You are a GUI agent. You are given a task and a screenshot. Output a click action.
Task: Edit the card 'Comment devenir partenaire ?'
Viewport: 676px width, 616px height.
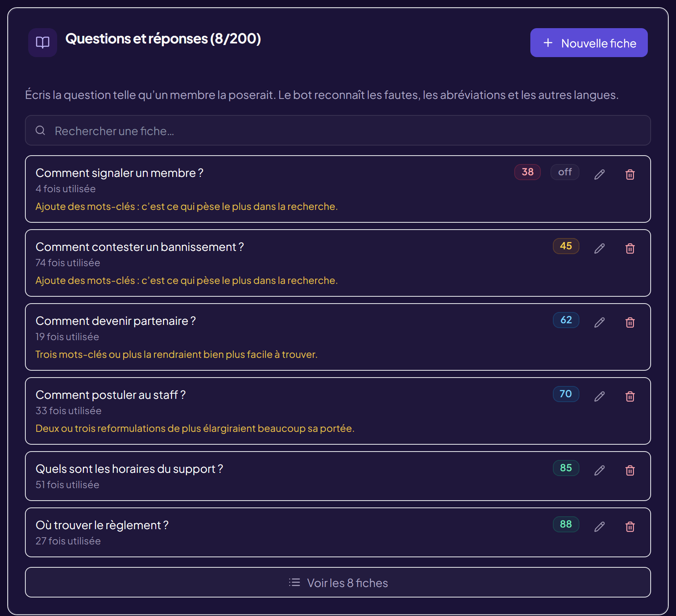point(600,322)
